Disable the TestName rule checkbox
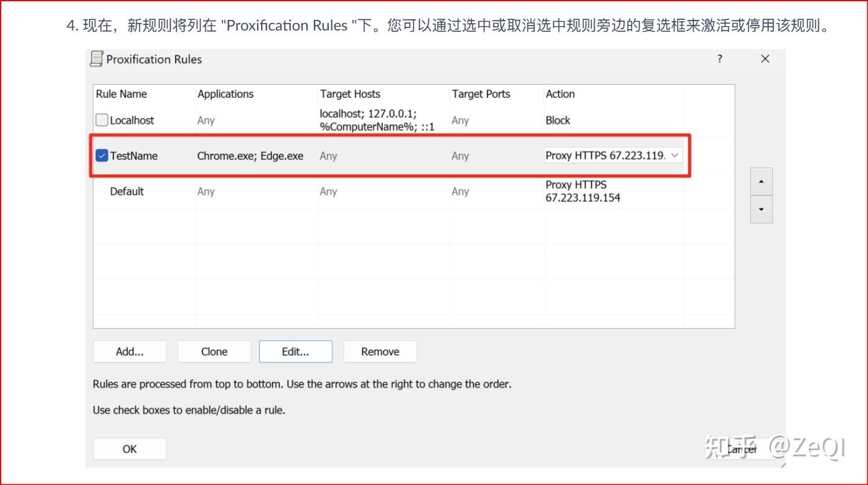Viewport: 868px width, 485px height. [101, 155]
